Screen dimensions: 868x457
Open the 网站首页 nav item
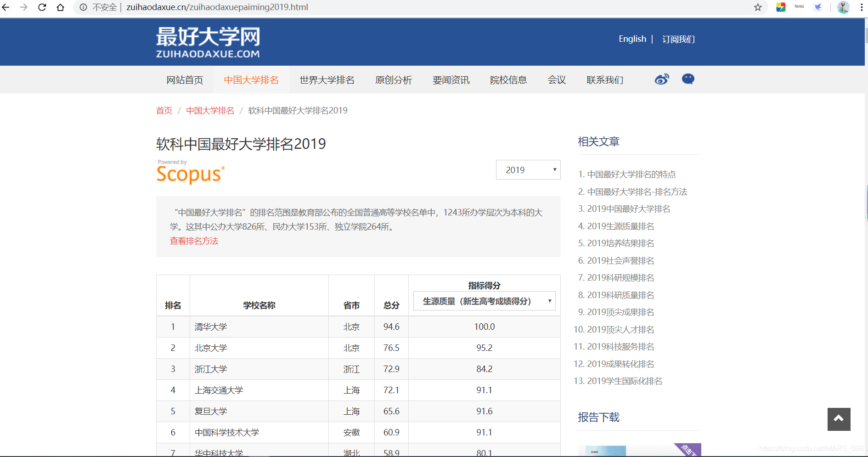[x=185, y=80]
